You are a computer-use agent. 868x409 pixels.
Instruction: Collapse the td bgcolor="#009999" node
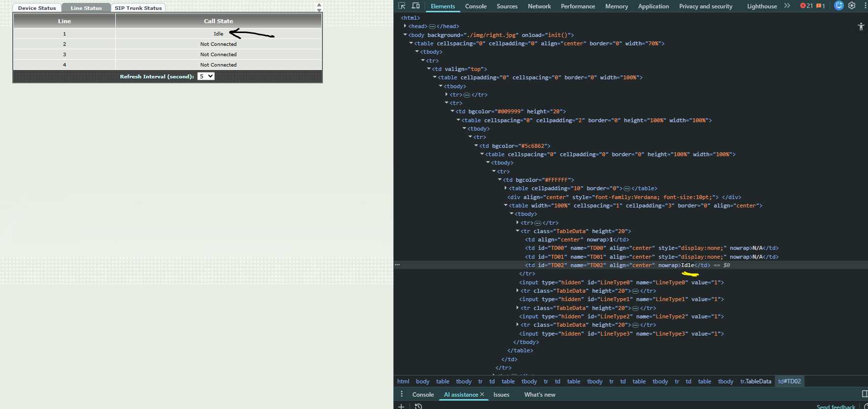[x=452, y=111]
